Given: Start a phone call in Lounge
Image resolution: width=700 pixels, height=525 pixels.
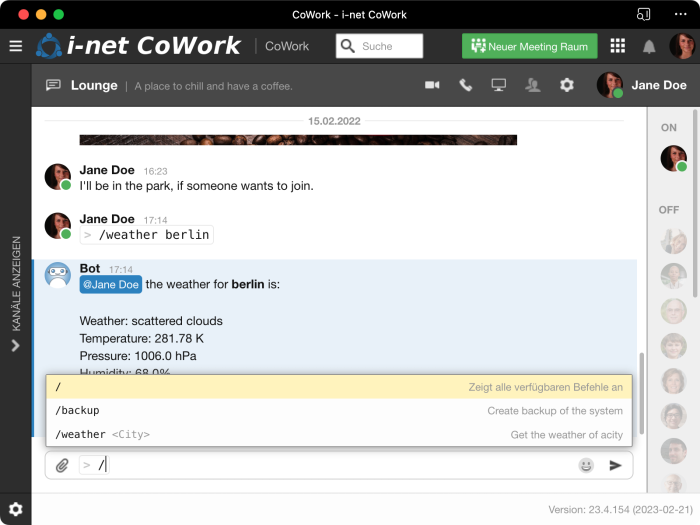Looking at the screenshot, I should click(x=466, y=86).
